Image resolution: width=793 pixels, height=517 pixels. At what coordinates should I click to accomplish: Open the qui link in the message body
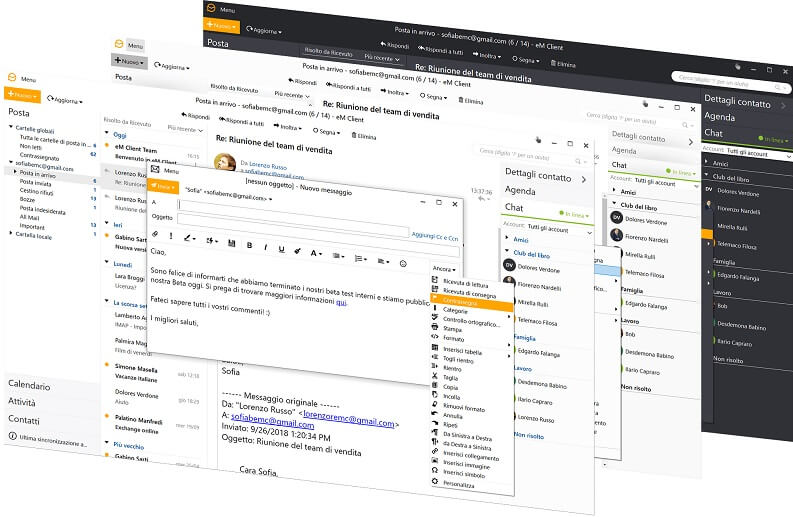(341, 302)
